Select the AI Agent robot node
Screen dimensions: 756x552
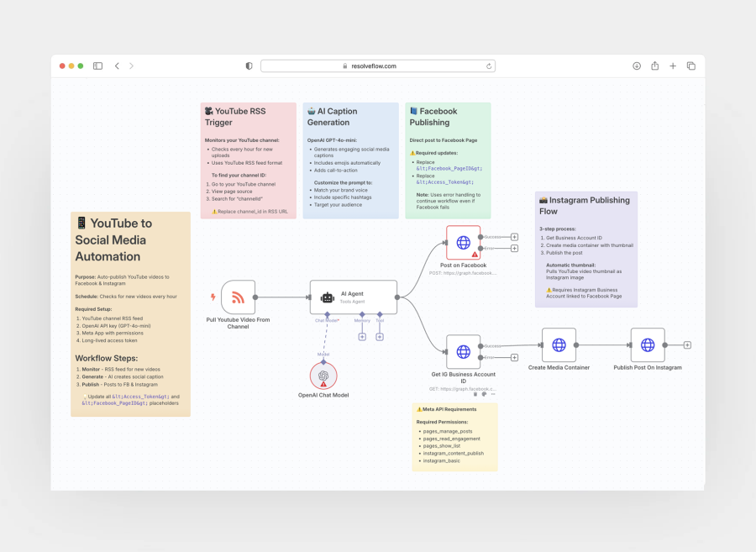tap(354, 297)
